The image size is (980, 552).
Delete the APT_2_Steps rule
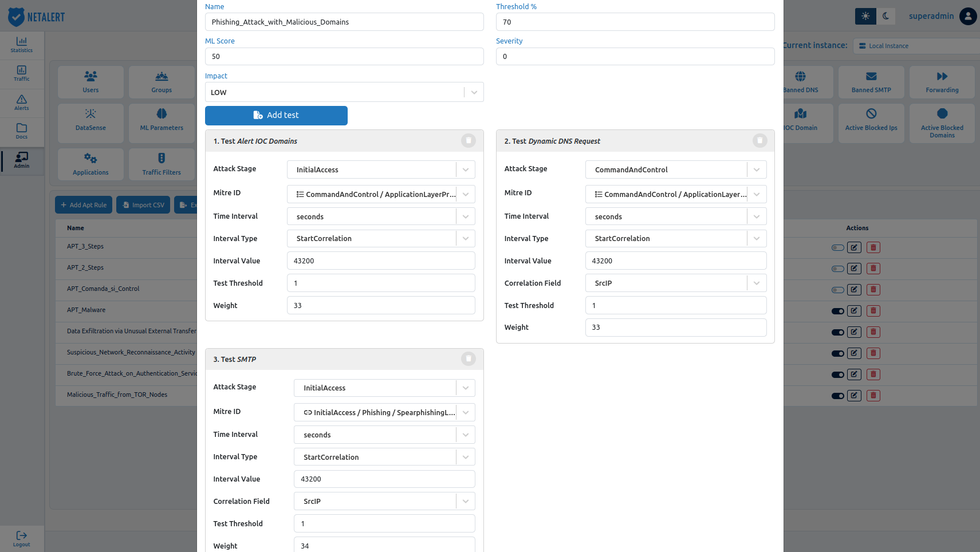pos(873,269)
